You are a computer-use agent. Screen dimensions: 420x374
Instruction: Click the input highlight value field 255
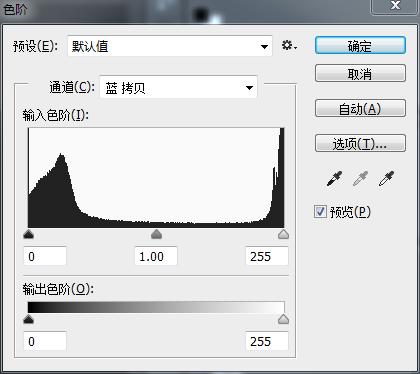coord(267,256)
